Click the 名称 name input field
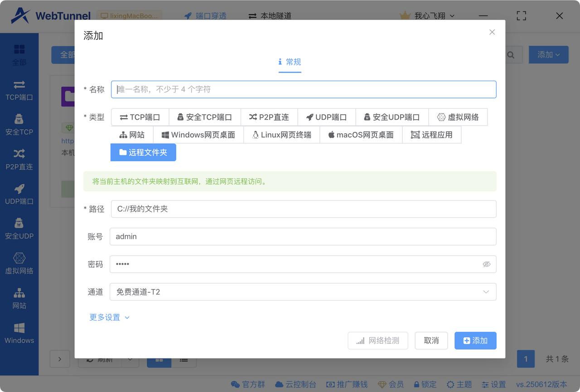Screen dimensions: 580x392 pos(303,89)
